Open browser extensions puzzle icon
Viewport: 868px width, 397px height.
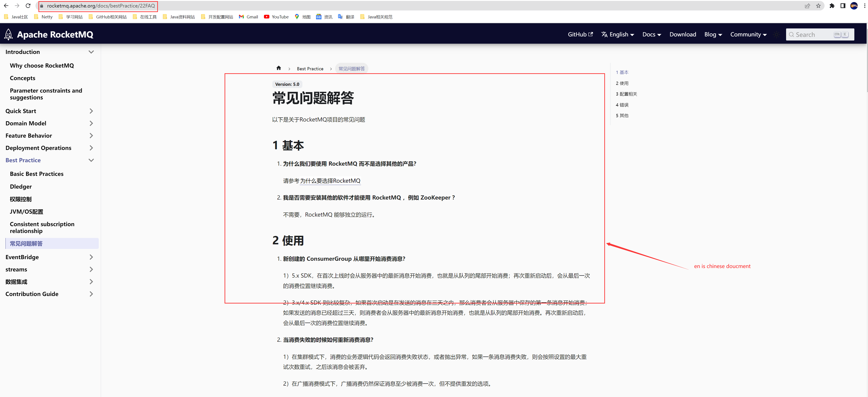(x=832, y=6)
